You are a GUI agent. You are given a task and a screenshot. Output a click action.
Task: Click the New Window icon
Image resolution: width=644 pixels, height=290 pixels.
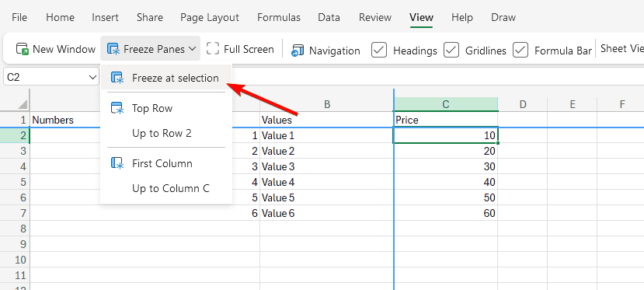pyautogui.click(x=23, y=49)
